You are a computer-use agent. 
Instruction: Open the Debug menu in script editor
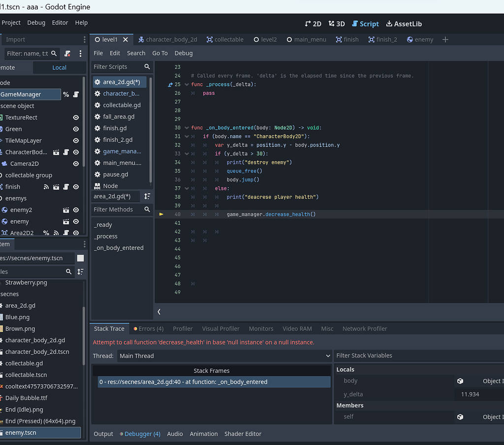click(184, 53)
